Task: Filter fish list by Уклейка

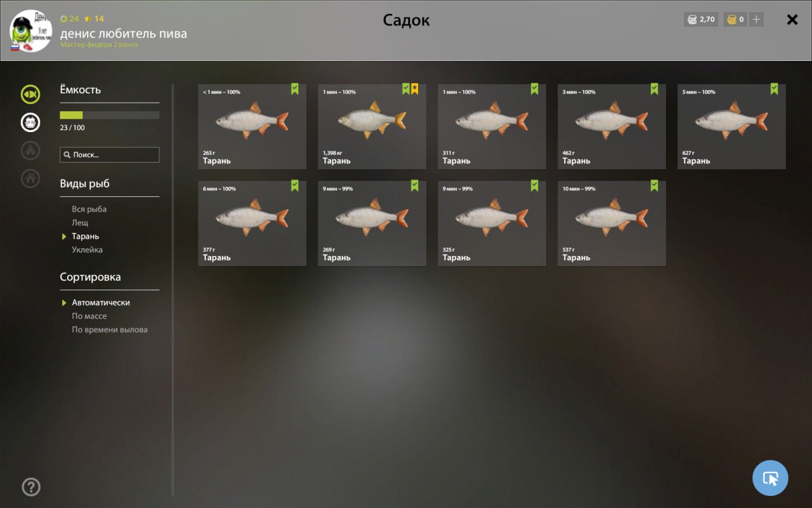Action: [x=87, y=250]
